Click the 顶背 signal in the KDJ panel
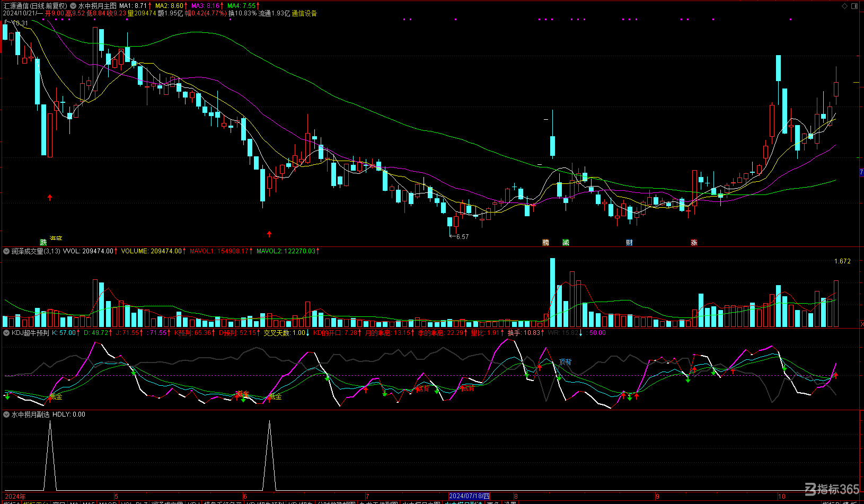The image size is (864, 504). coord(566,362)
